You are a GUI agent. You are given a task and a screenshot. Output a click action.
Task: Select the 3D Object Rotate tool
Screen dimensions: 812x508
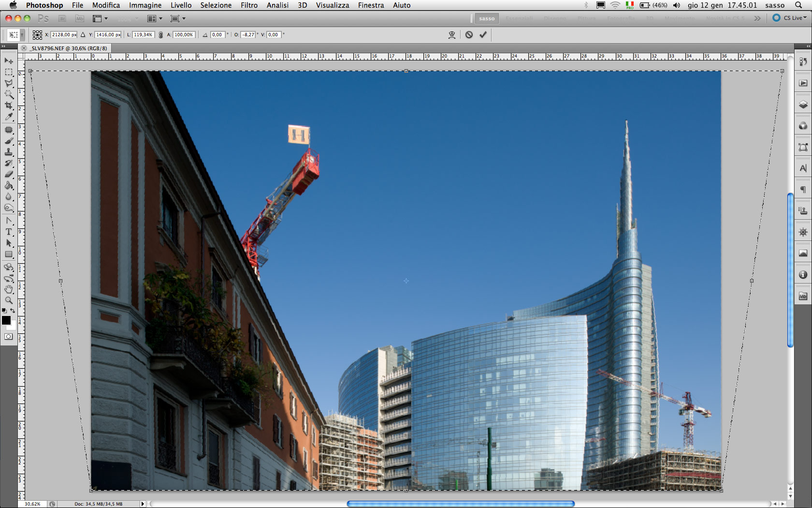point(9,267)
